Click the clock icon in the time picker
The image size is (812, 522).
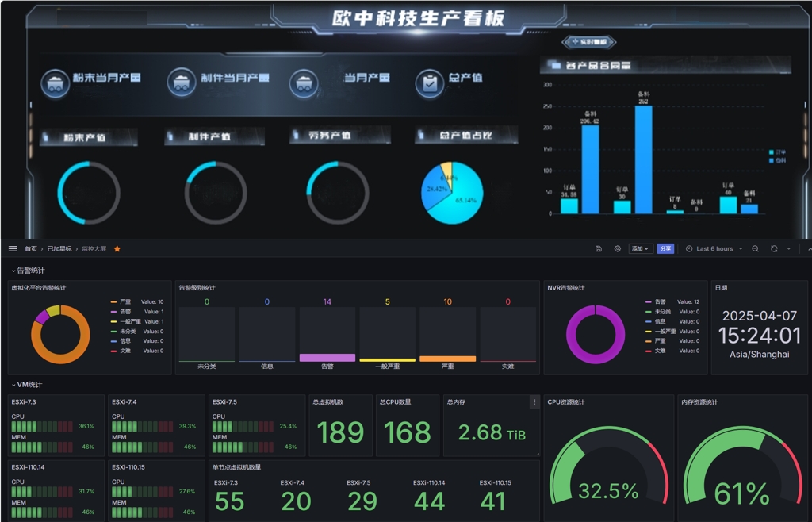pyautogui.click(x=690, y=248)
